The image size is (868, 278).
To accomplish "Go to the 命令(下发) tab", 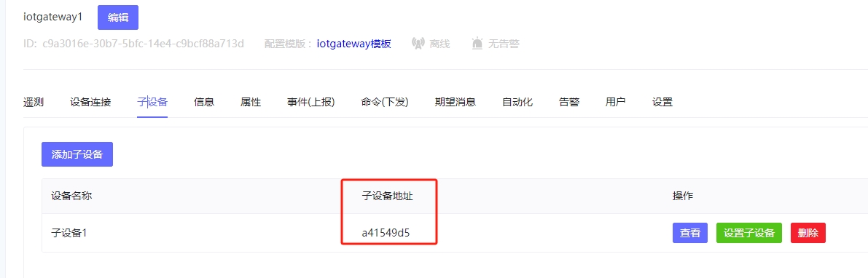I will pyautogui.click(x=385, y=102).
